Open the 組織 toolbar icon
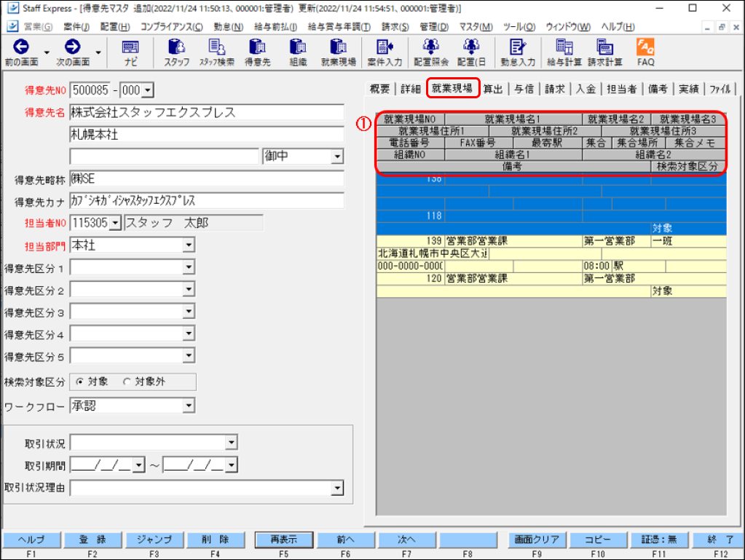The height and width of the screenshot is (560, 745). pos(298,52)
